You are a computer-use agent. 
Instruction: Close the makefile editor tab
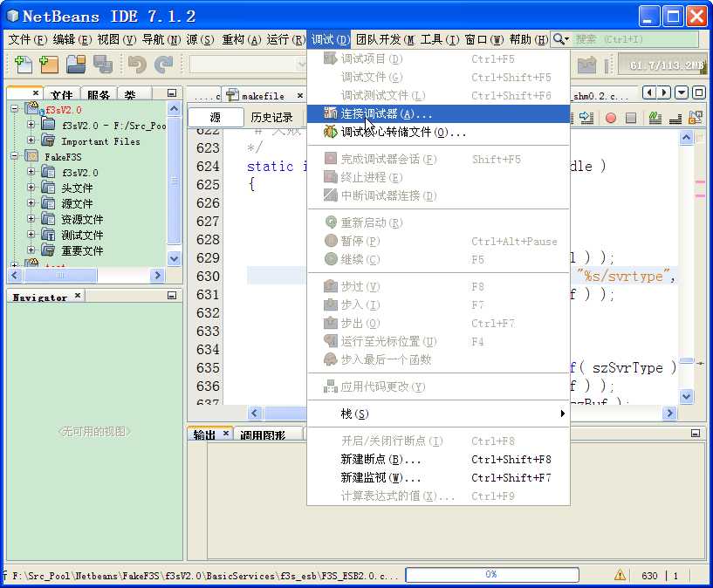[300, 95]
